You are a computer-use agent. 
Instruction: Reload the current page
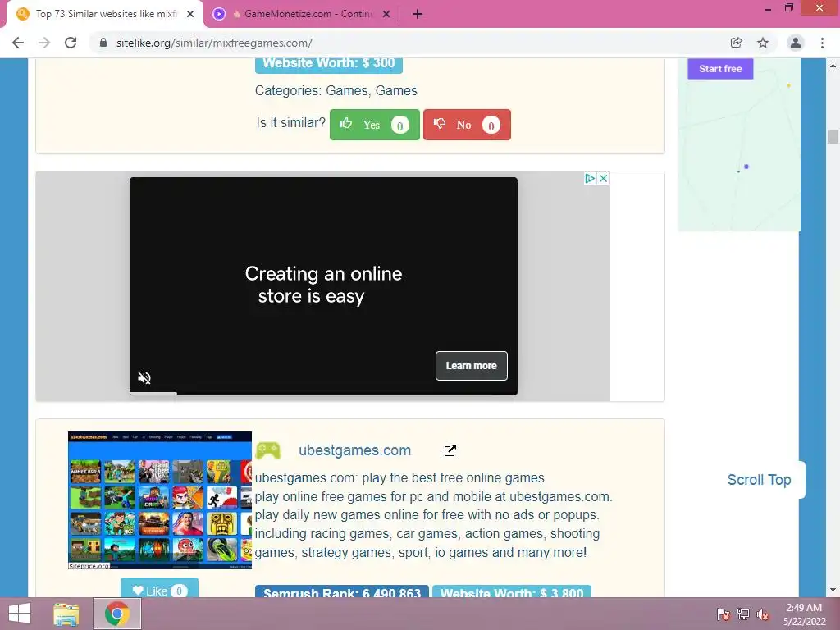coord(71,43)
